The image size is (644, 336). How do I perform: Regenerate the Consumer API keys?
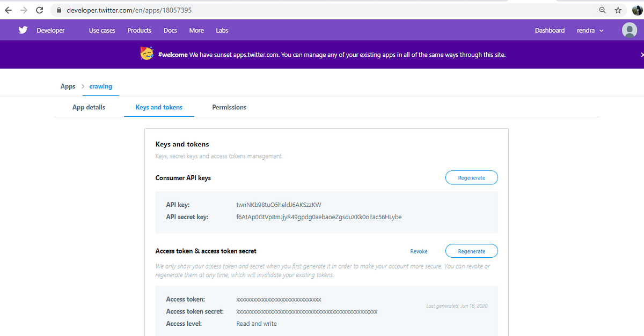pyautogui.click(x=471, y=177)
